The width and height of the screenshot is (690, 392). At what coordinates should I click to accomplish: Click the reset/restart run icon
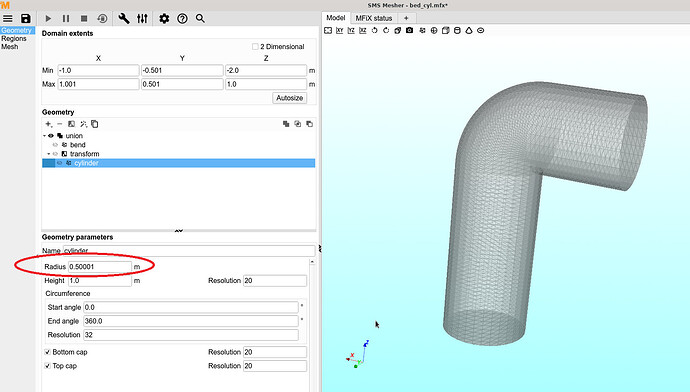102,18
